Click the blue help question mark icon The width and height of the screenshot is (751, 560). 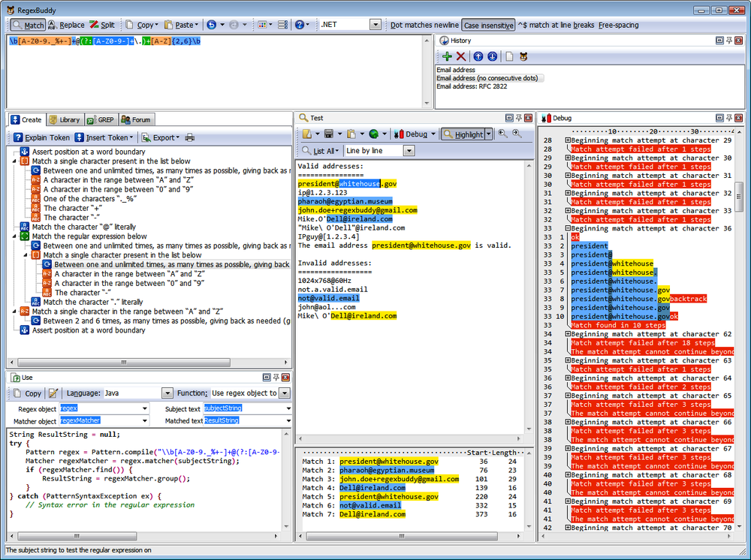point(299,25)
